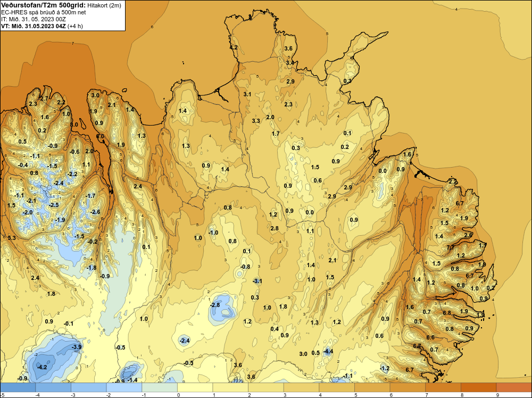Screen dimensions: 532x398
Task: Click the '-2.0' temperature value on the map
Action: pos(28,212)
